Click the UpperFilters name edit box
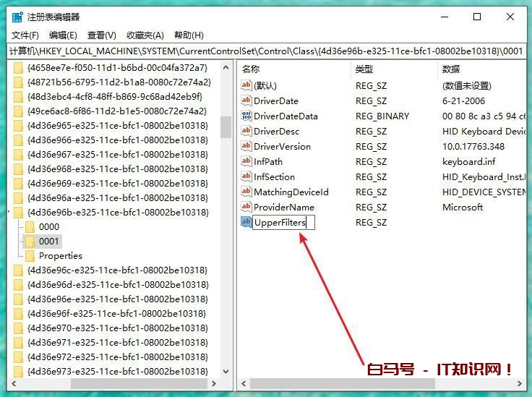This screenshot has height=397, width=532. click(x=283, y=223)
